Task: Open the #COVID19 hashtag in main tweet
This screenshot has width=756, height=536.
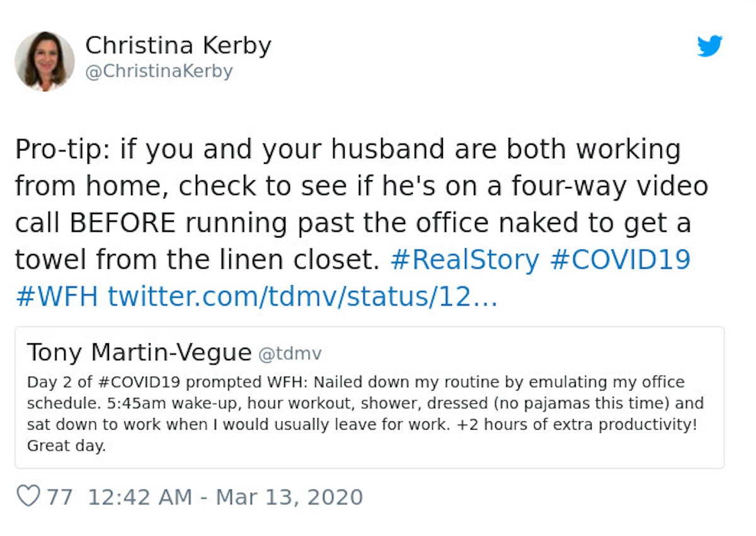Action: click(620, 259)
